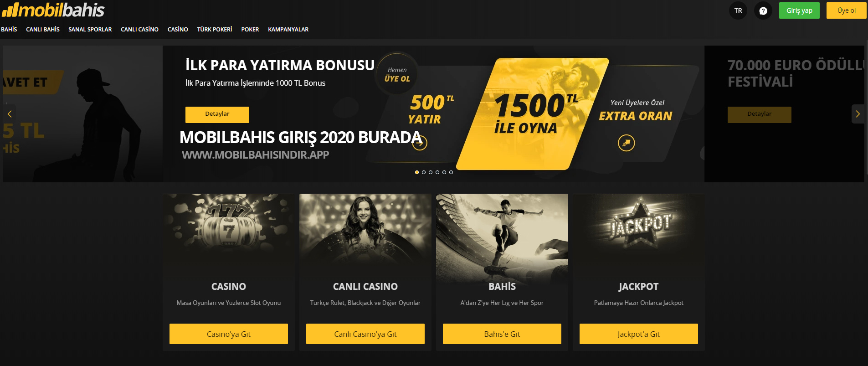Select the first carousel dot

pos(417,172)
